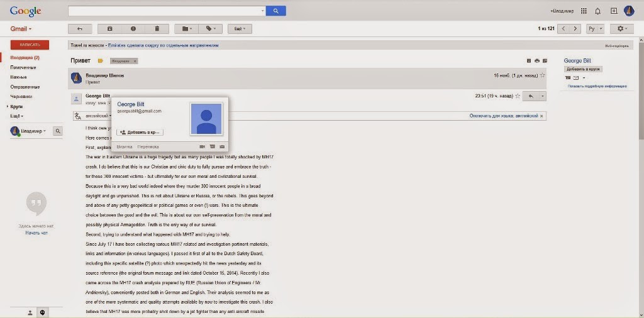Report this message as spam
The height and width of the screenshot is (318, 644).
tap(133, 29)
